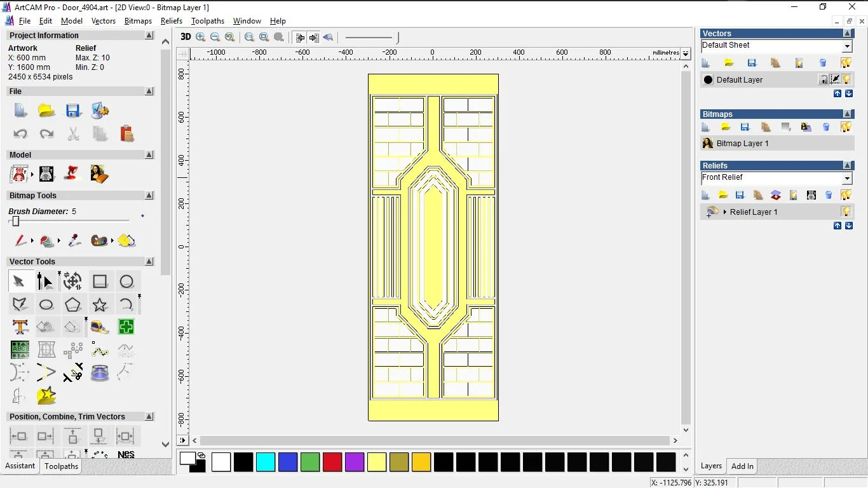Open the vector text tool

click(20, 327)
